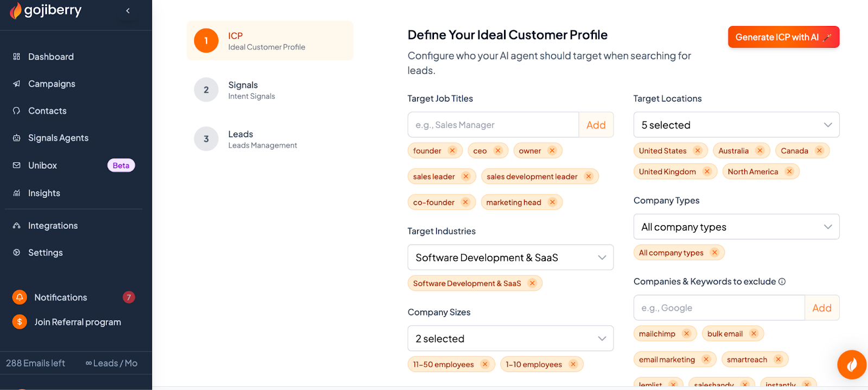Screen dimensions: 868x390
Task: Open the Dashboard page icon
Action: 17,56
